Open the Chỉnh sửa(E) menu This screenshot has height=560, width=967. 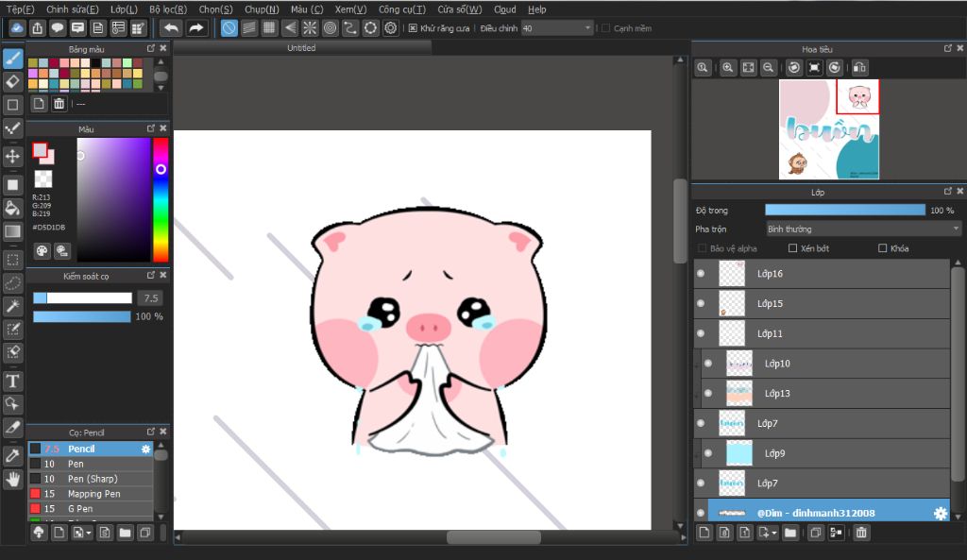(x=72, y=9)
